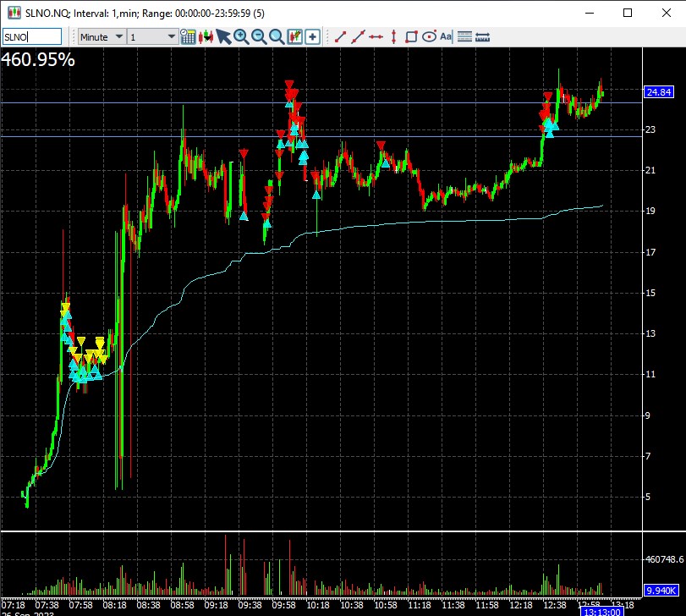The image size is (686, 616).
Task: Select the line segment drawing tool
Action: (340, 36)
